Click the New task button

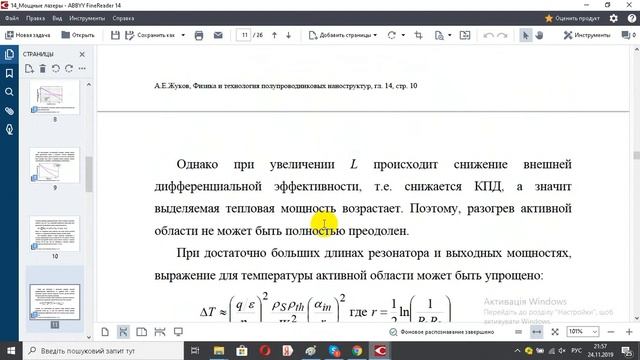[28, 35]
